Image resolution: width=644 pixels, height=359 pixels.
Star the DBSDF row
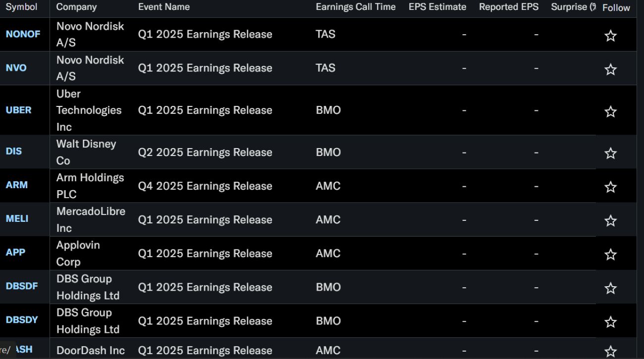click(x=610, y=288)
